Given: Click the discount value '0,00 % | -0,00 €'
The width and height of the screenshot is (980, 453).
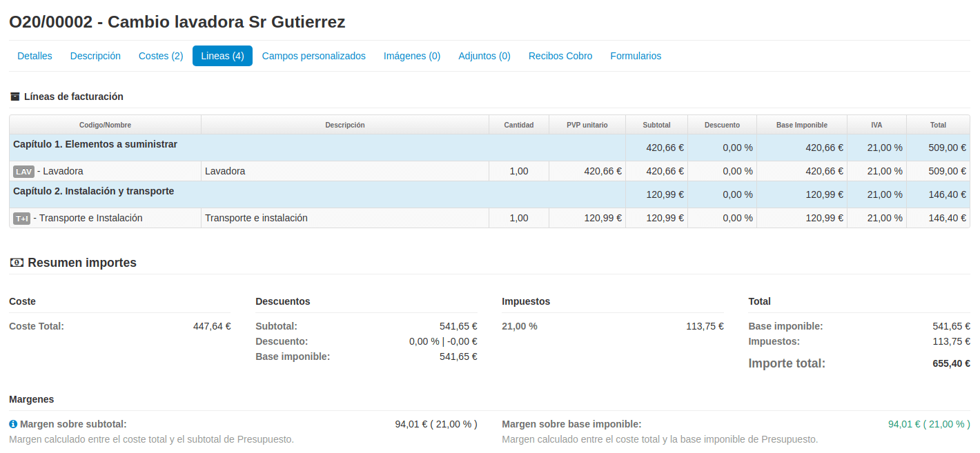Looking at the screenshot, I should click(x=443, y=341).
